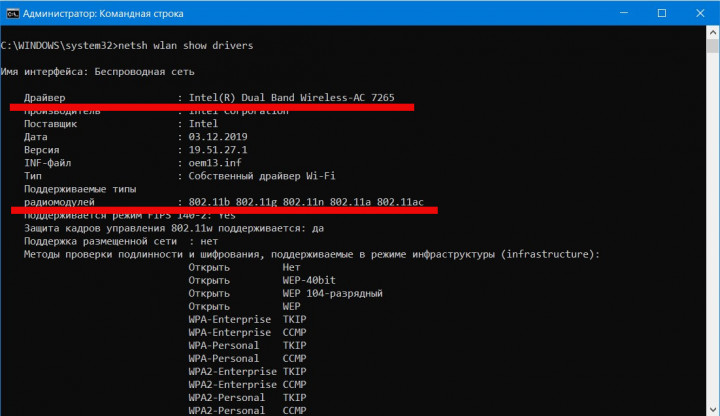Click the 'Поставщик' label
Screen dimensions: 720x416
[51, 124]
